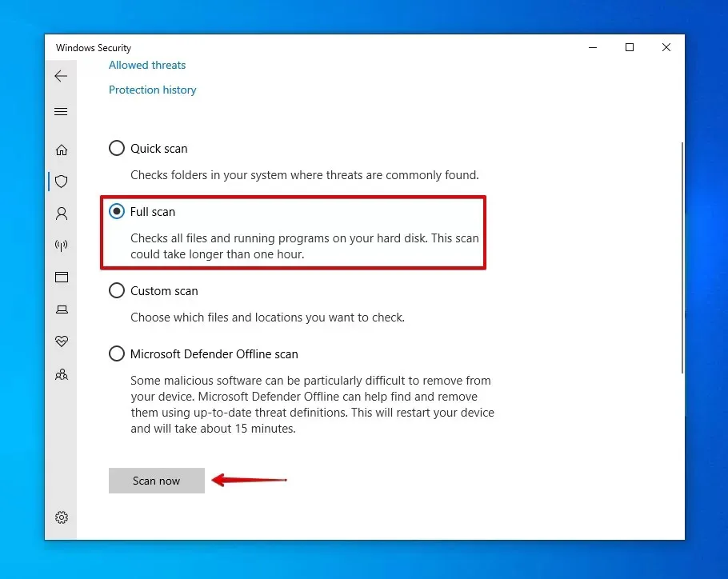Open the Allowed threats link

point(147,65)
